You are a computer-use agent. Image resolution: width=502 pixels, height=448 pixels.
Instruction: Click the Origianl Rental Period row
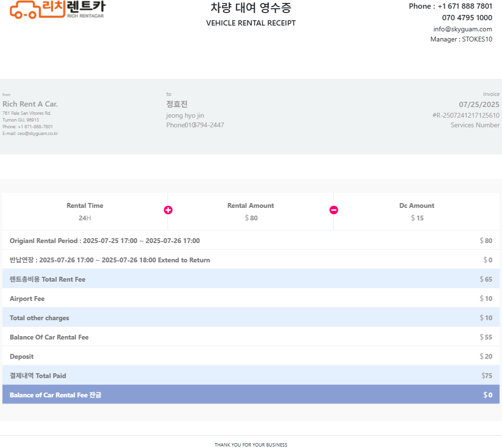coord(251,241)
